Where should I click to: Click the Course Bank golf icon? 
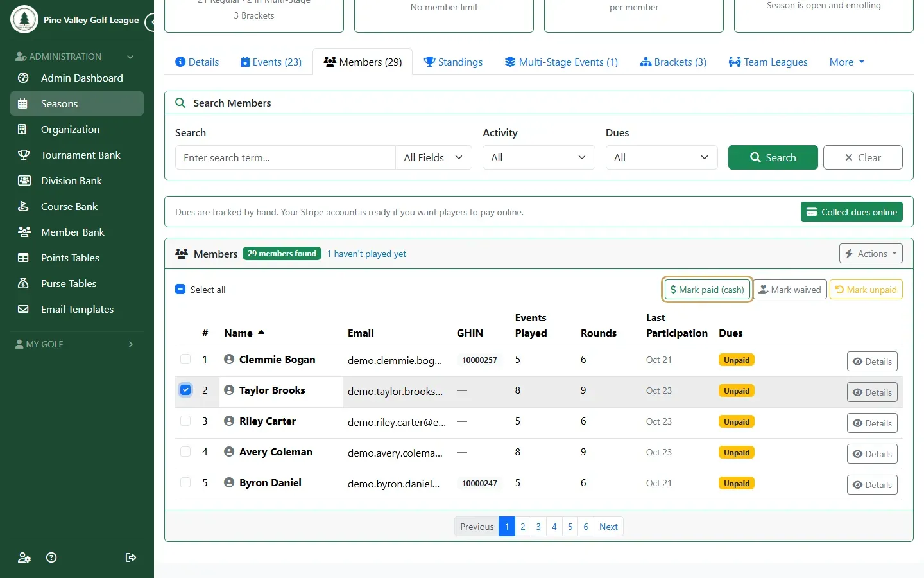(x=23, y=206)
